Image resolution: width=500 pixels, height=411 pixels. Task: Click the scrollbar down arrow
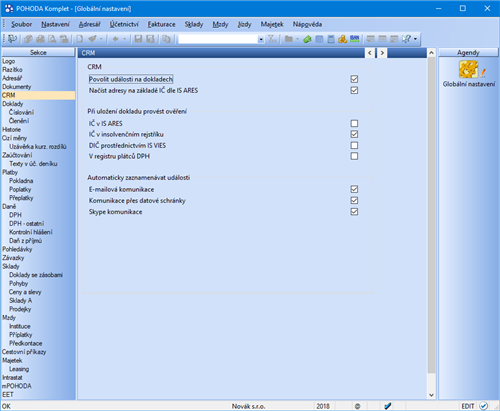point(431,395)
